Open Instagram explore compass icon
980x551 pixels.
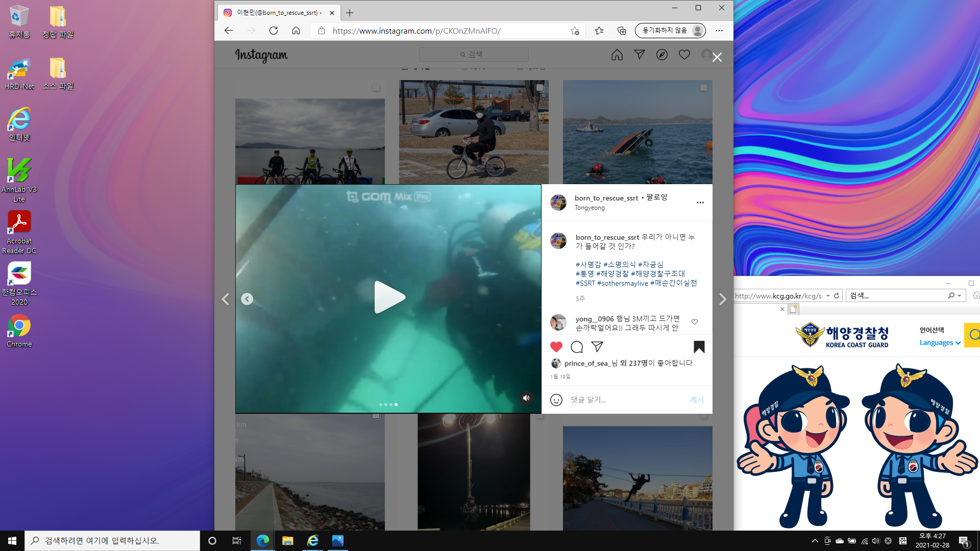661,55
